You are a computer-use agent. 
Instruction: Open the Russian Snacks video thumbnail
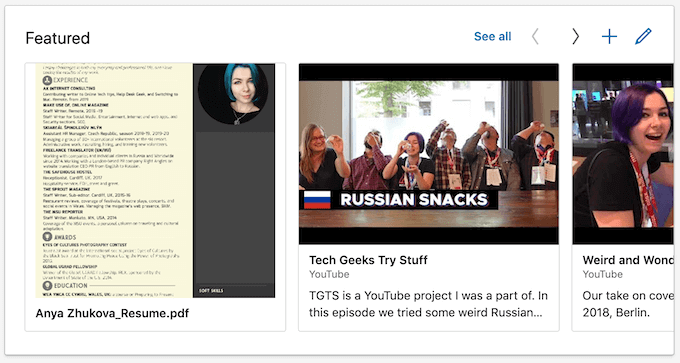point(428,154)
